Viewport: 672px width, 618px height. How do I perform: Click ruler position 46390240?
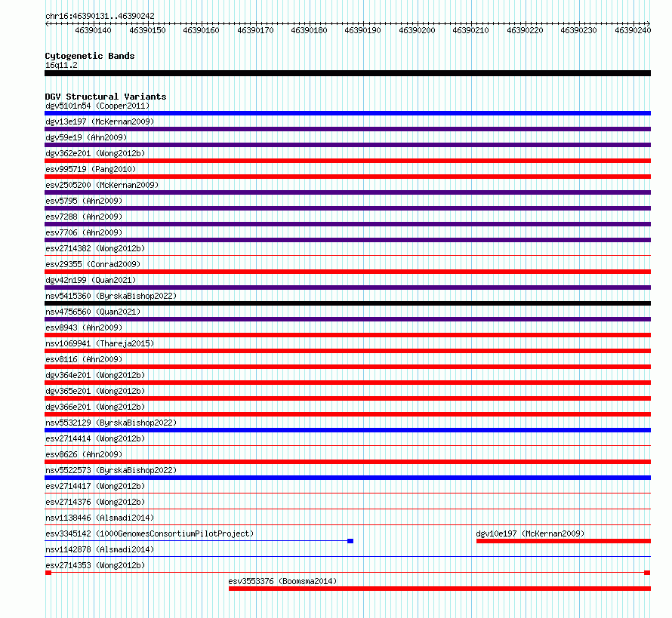click(633, 30)
